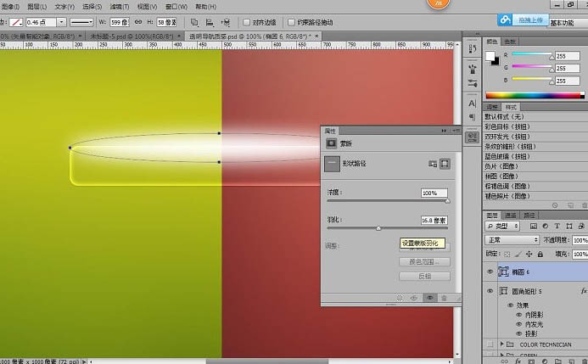Open the stroke width 0.46 dropdown arrow
Viewport: 588px width, 364px height.
pos(61,23)
